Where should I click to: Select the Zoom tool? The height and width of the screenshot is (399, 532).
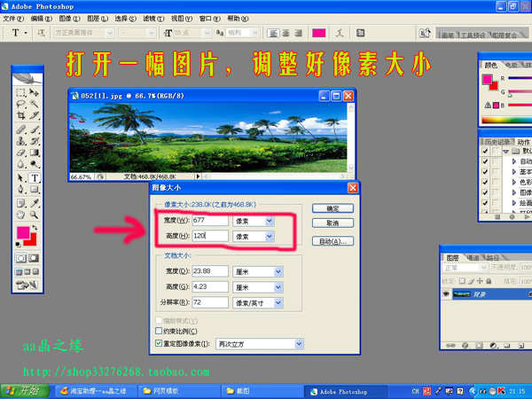(34, 215)
